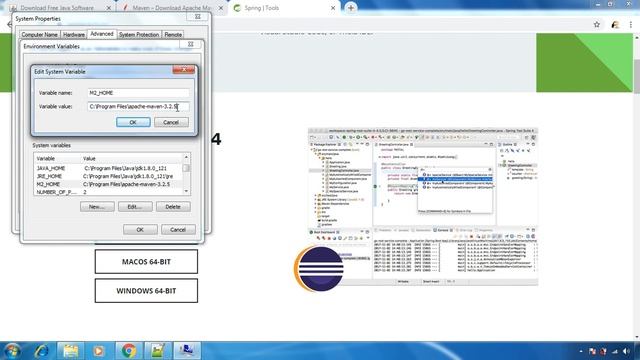The width and height of the screenshot is (640, 360).
Task: Open Windows Media Player from taskbar
Action: (98, 351)
